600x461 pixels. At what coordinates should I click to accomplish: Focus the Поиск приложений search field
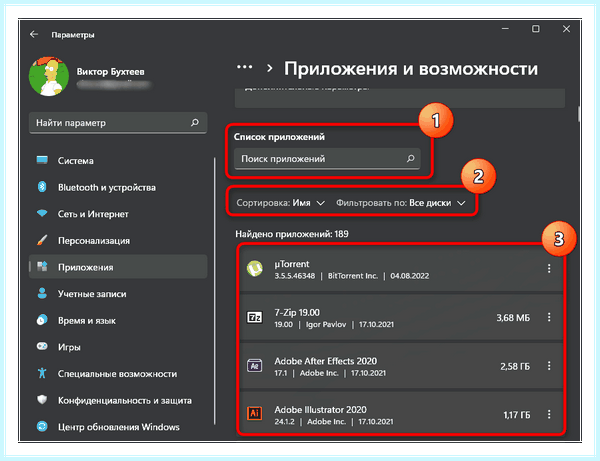pyautogui.click(x=327, y=159)
